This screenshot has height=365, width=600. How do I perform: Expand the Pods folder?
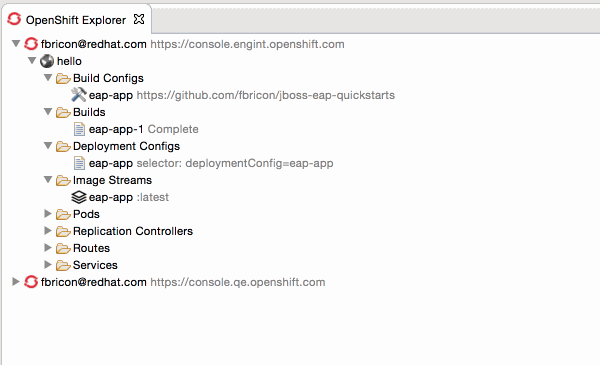48,213
